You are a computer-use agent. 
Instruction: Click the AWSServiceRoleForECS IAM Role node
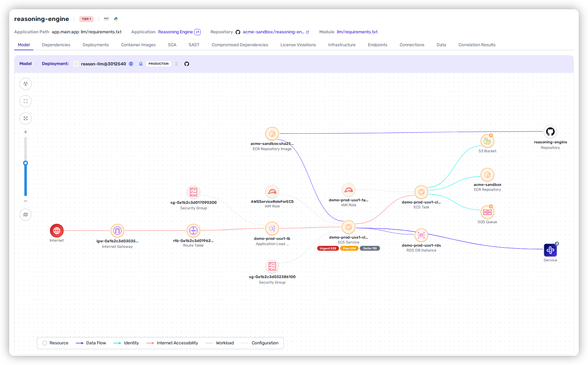click(x=272, y=192)
